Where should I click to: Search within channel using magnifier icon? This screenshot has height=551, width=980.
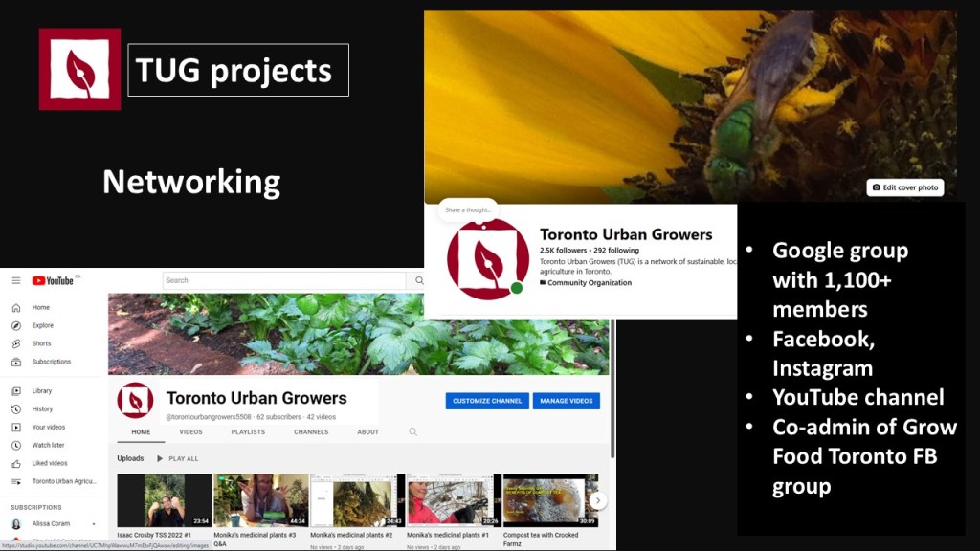pos(413,431)
